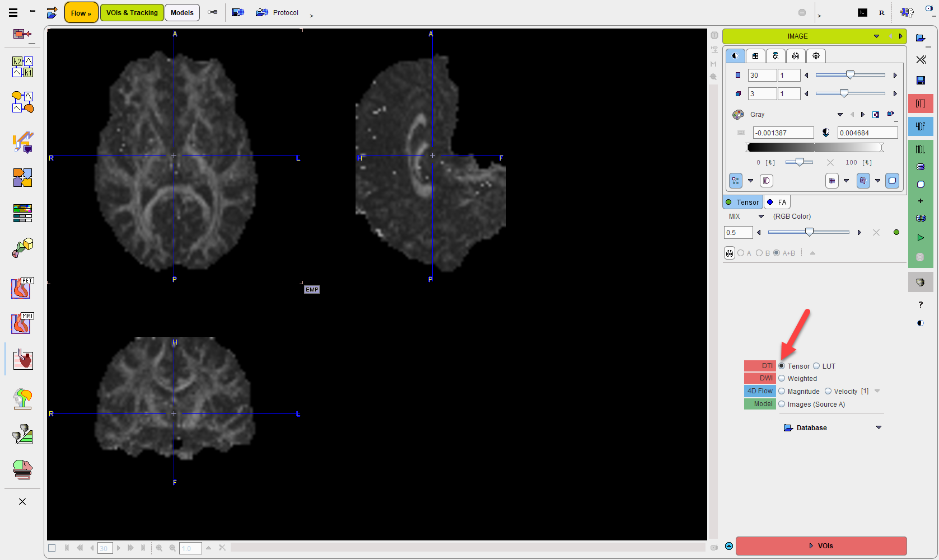This screenshot has width=939, height=560.
Task: Click the save protocol icon
Action: point(238,12)
